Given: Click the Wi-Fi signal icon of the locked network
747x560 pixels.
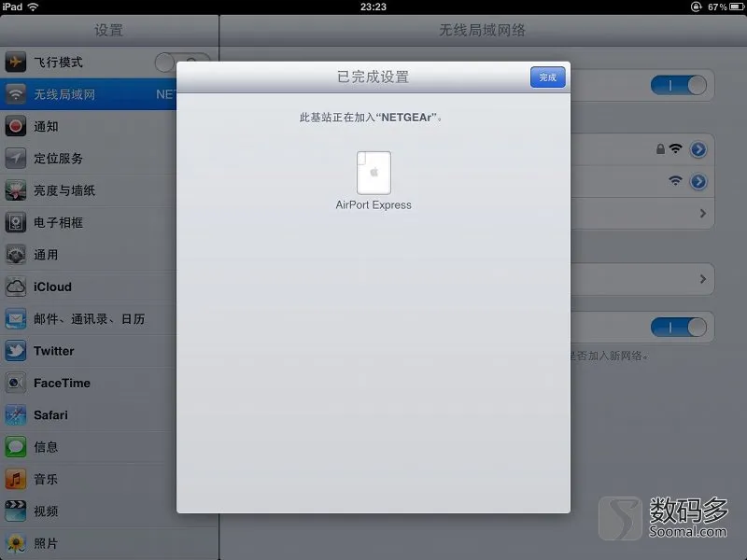Looking at the screenshot, I should (x=675, y=148).
